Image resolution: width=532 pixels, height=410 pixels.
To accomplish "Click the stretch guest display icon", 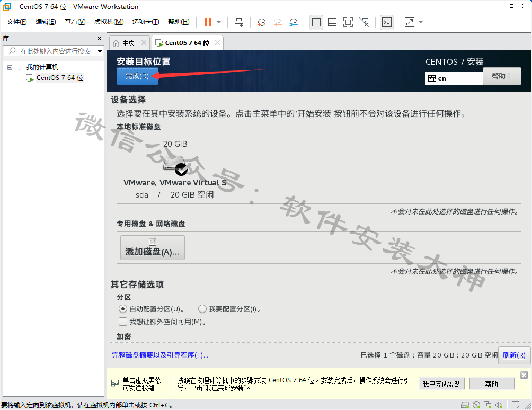I will (x=410, y=22).
